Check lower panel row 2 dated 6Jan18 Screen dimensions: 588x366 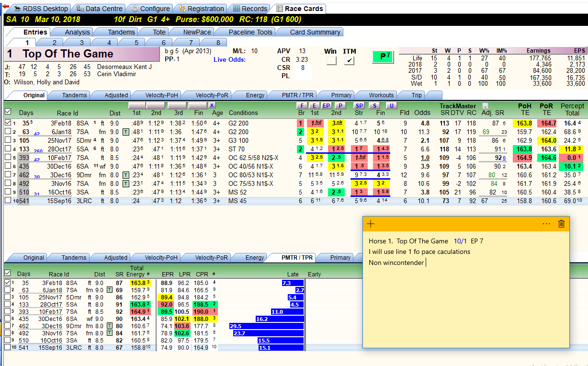[x=7, y=290]
